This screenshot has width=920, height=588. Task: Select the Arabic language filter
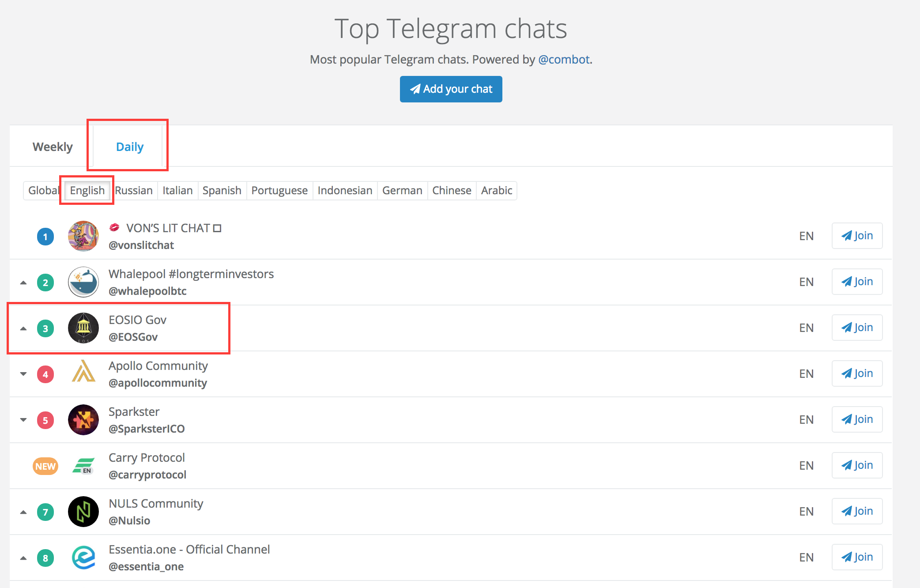point(497,190)
